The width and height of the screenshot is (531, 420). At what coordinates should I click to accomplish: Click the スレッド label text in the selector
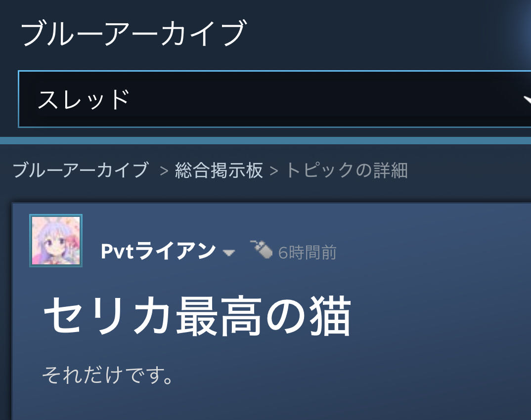click(x=84, y=99)
